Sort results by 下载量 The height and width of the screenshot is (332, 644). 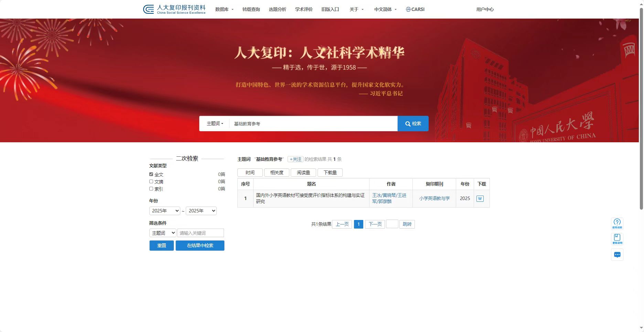tap(330, 173)
